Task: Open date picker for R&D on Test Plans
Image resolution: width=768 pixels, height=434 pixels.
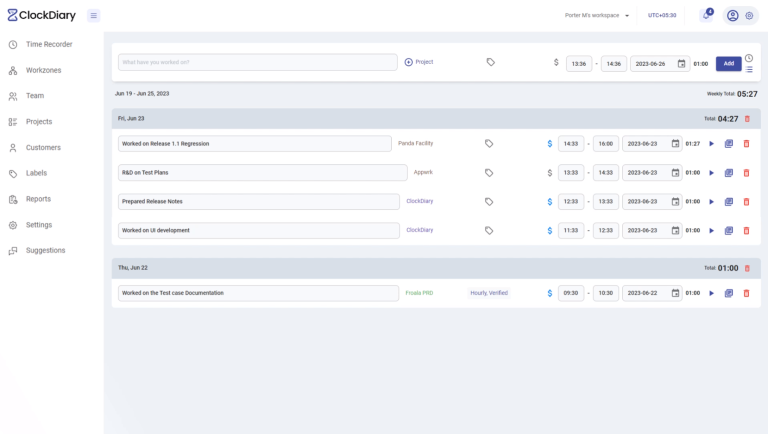Action: pos(675,172)
